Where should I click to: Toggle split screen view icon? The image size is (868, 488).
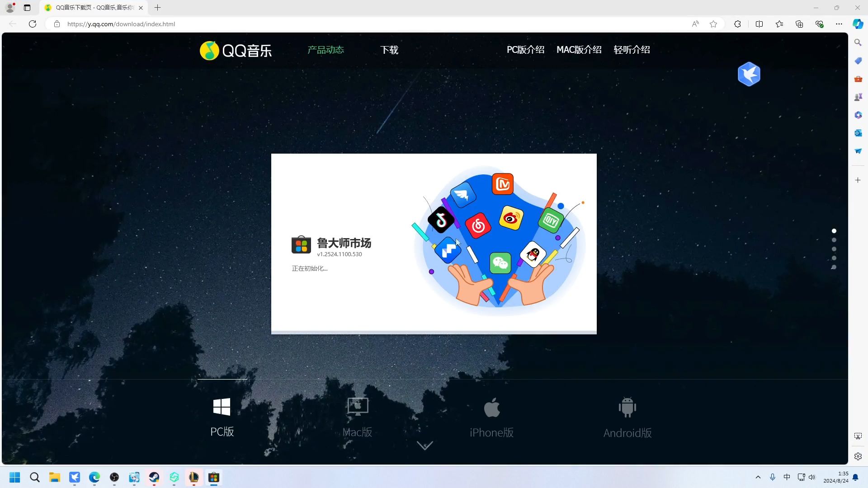click(x=759, y=24)
